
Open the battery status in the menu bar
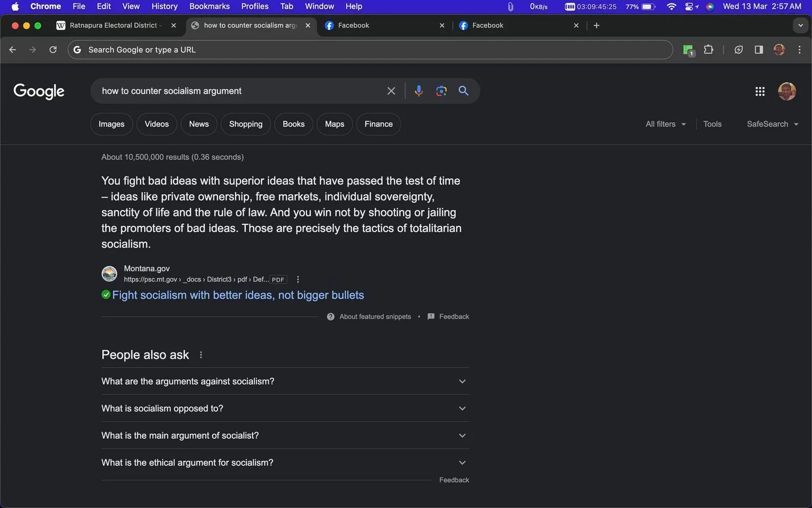tap(641, 6)
